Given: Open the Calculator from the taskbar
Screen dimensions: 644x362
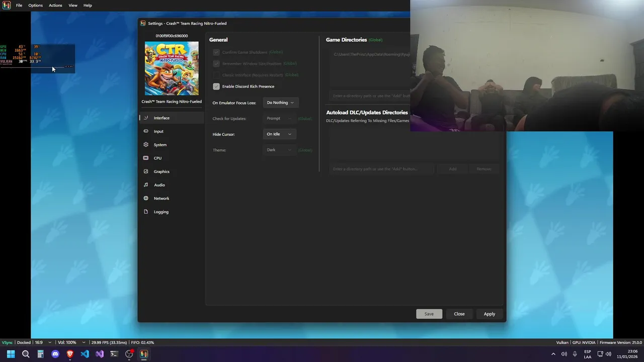Looking at the screenshot, I should (x=40, y=354).
